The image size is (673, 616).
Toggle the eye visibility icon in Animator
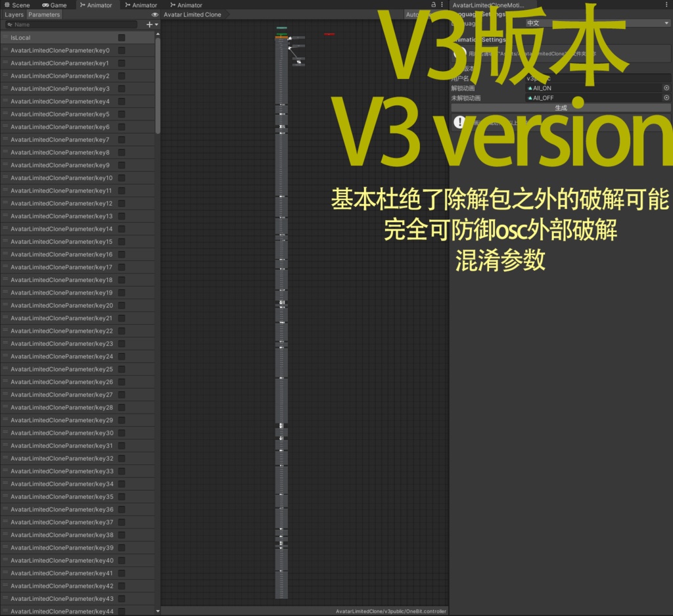coord(154,14)
